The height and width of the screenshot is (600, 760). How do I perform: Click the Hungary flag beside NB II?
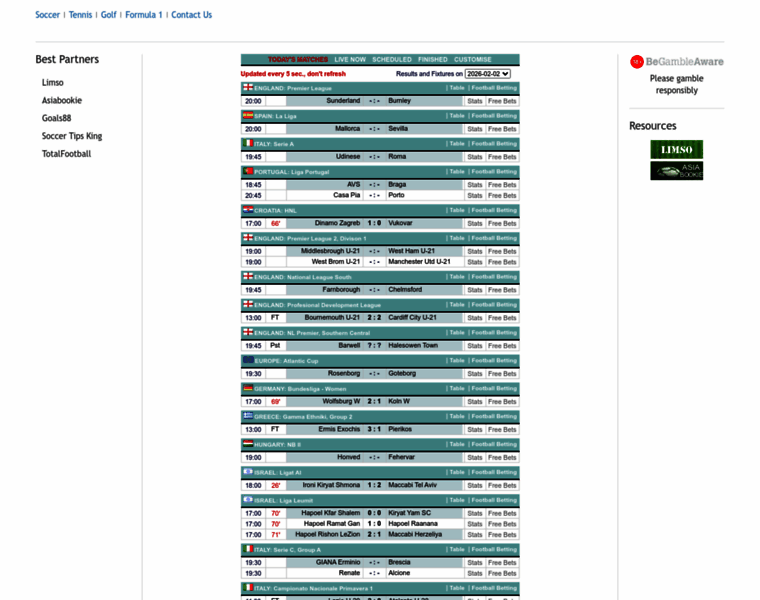pos(248,443)
